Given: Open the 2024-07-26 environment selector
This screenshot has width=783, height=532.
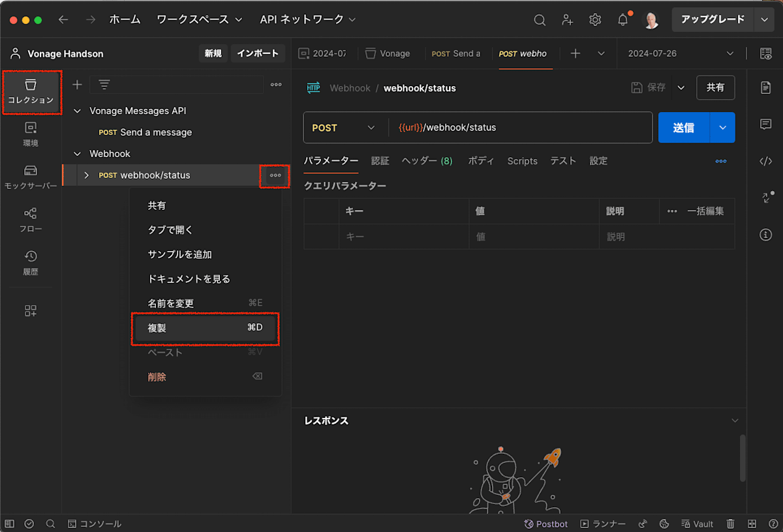Looking at the screenshot, I should (681, 53).
